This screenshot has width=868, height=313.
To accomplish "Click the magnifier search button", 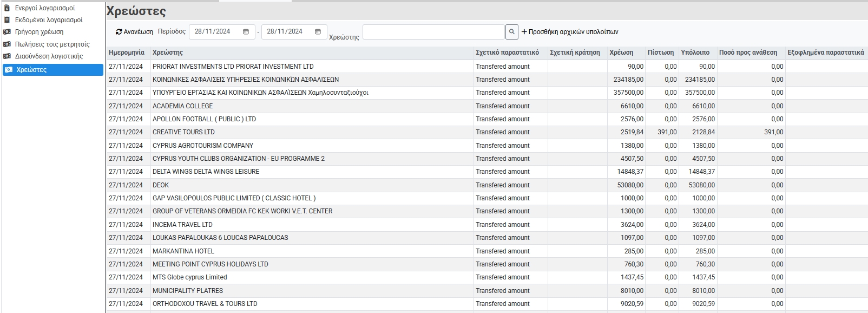I will (512, 32).
